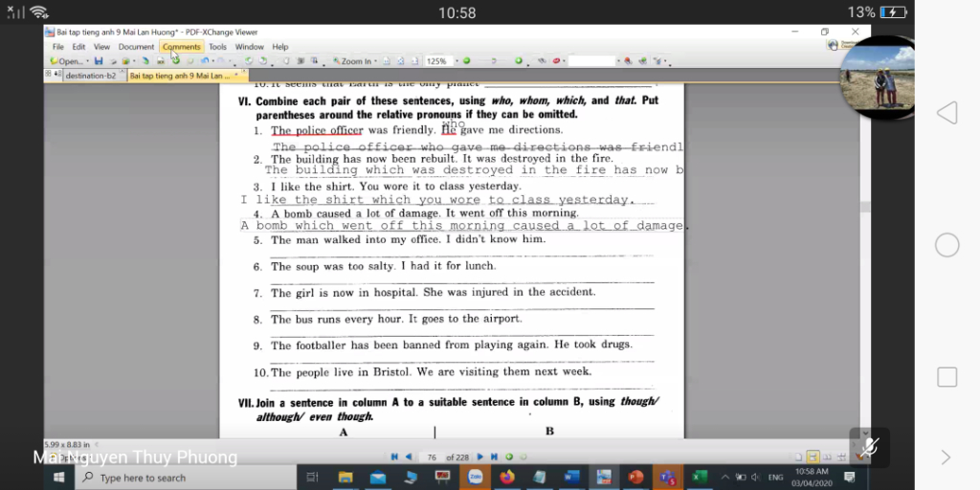Click the taskbar search box
Screen dimensions: 980x490
(x=187, y=478)
